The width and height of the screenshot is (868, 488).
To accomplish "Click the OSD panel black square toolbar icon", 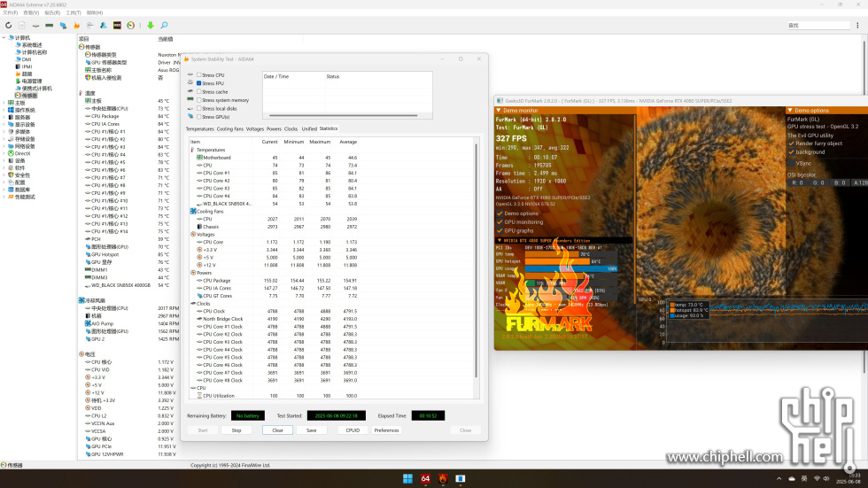I will tap(117, 26).
